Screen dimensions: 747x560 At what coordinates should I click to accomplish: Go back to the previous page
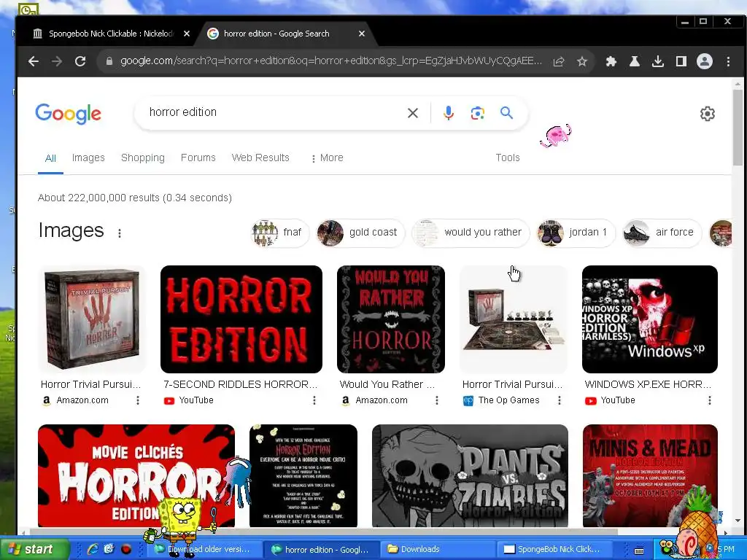(33, 61)
